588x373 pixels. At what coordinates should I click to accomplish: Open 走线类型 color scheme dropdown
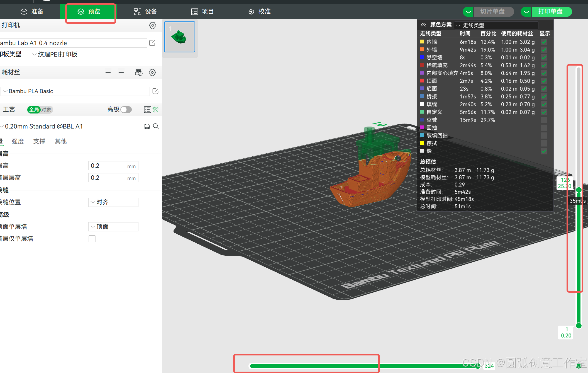click(x=496, y=25)
